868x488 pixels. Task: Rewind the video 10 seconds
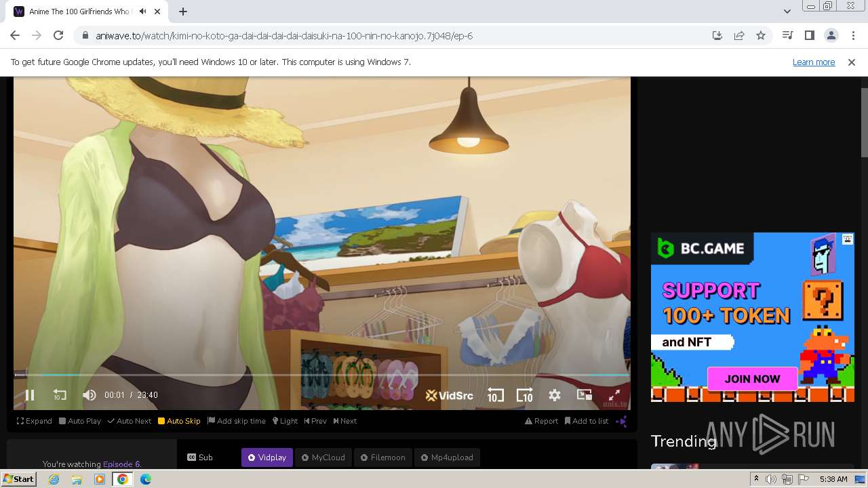pyautogui.click(x=60, y=395)
